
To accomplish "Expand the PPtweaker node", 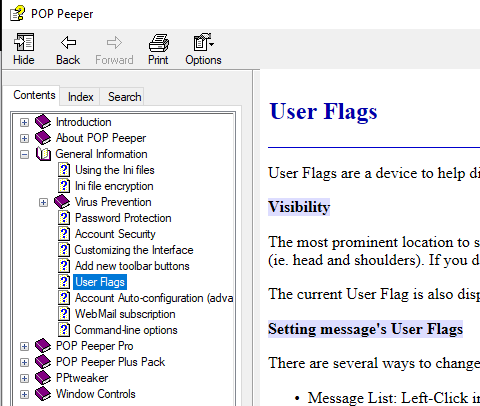I will (x=24, y=378).
